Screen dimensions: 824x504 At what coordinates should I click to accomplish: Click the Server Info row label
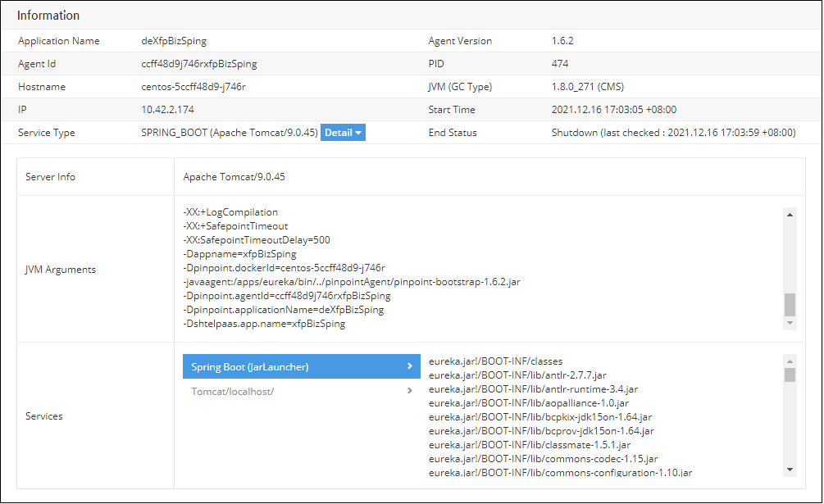[51, 177]
